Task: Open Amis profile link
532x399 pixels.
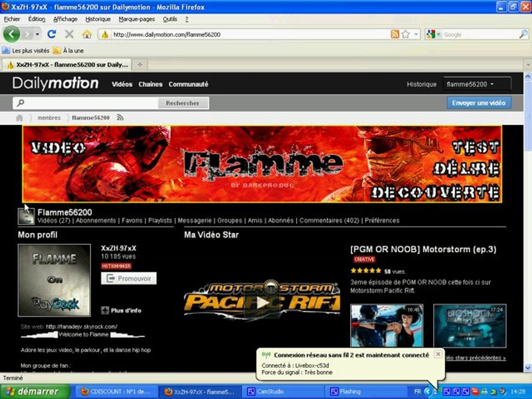Action: pos(255,221)
